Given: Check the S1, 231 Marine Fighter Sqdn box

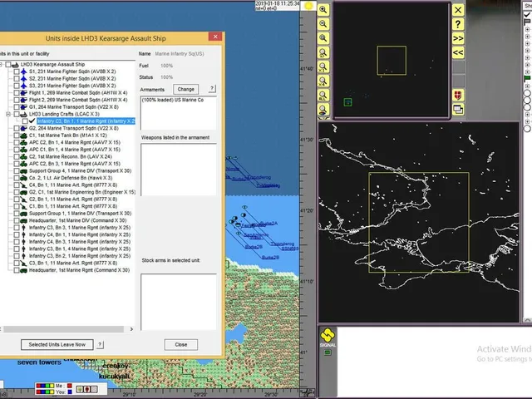Looking at the screenshot, I should [x=17, y=71].
